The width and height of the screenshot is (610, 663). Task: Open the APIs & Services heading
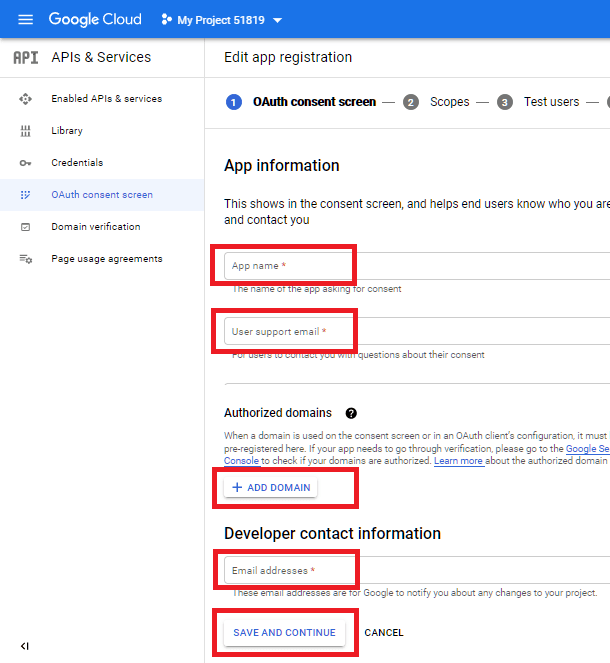click(x=101, y=57)
